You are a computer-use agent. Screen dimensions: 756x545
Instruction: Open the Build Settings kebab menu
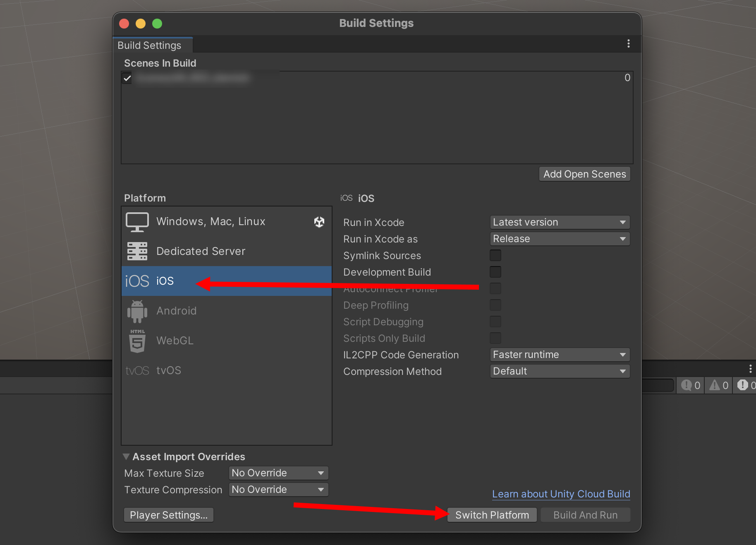(x=629, y=44)
